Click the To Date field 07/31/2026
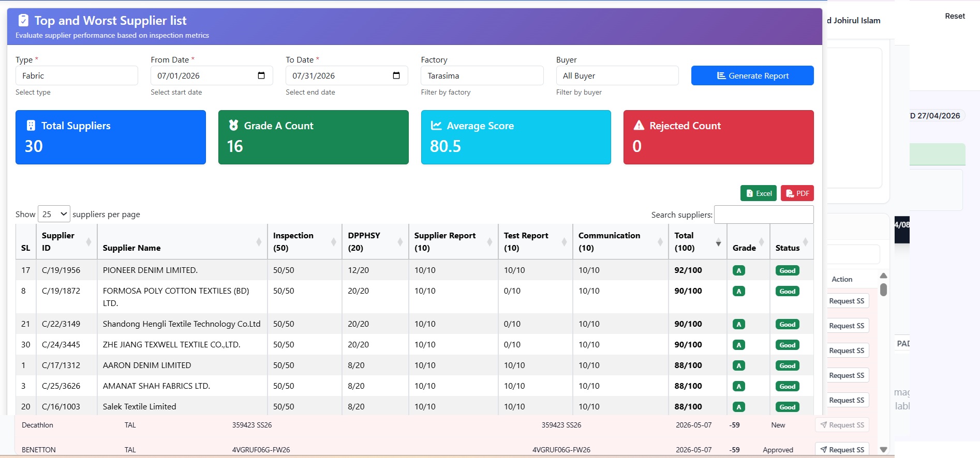980x458 pixels. [347, 75]
